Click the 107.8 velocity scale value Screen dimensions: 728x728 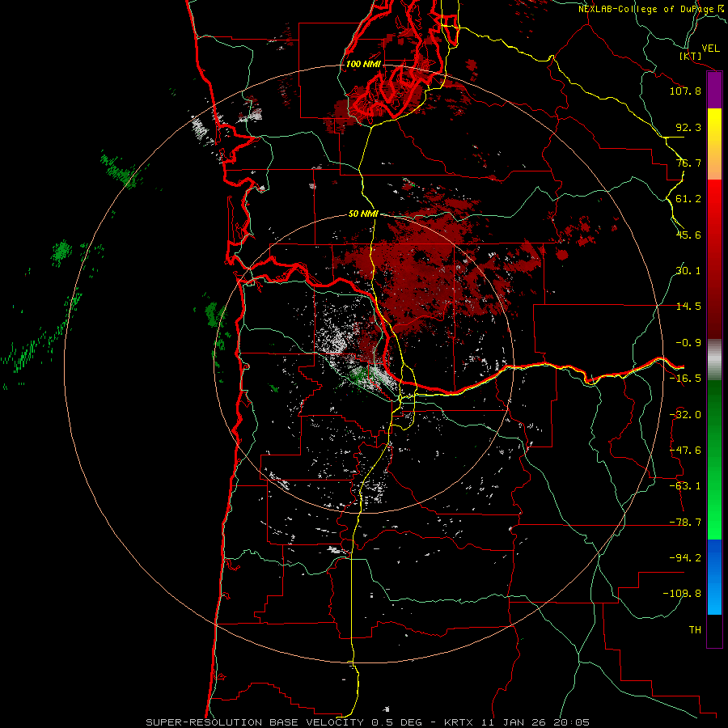point(685,91)
